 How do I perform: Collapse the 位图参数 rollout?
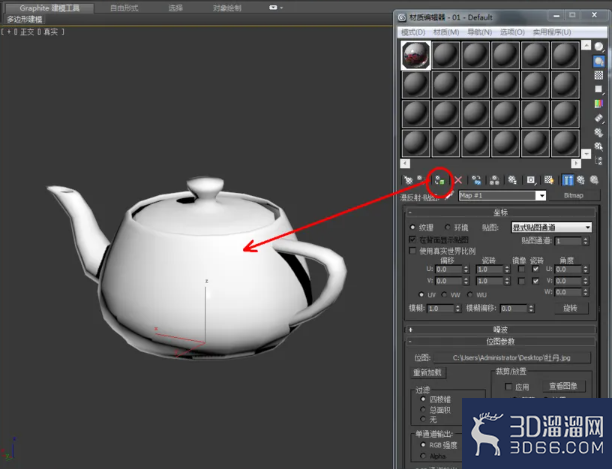tap(500, 341)
